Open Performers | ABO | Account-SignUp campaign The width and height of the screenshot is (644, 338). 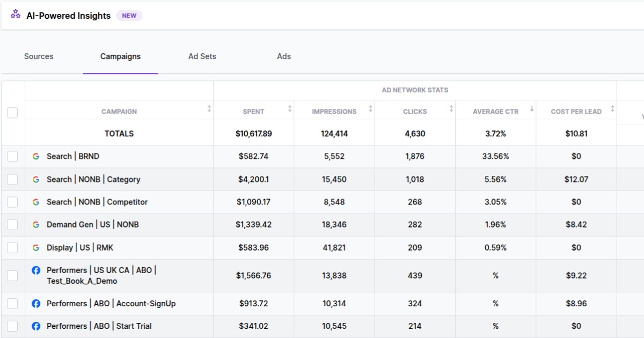(x=111, y=304)
